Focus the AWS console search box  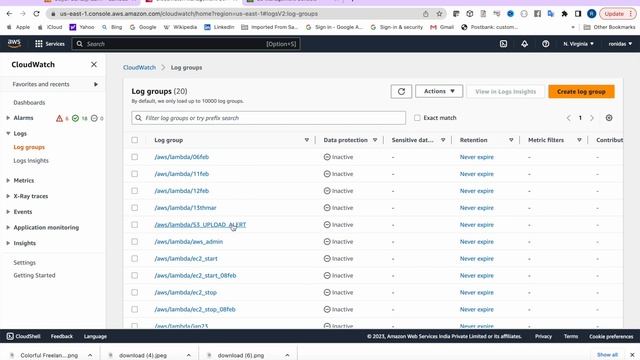tap(186, 44)
